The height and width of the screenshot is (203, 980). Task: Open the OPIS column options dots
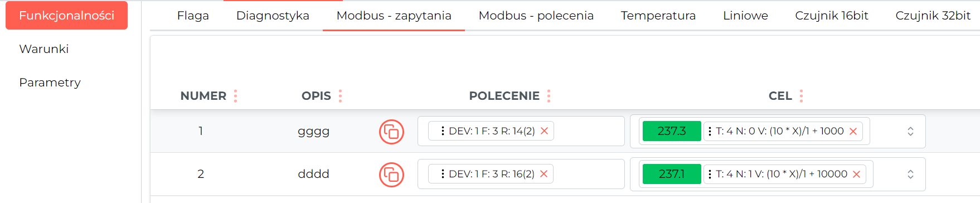pyautogui.click(x=340, y=96)
